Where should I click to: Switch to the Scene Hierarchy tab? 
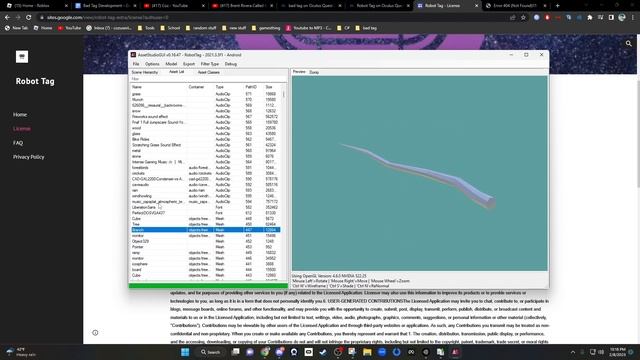145,72
